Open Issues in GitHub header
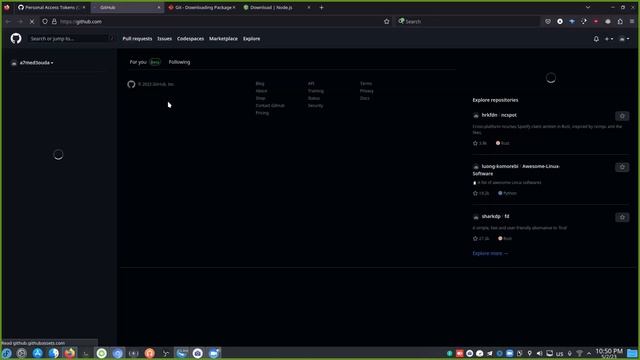The width and height of the screenshot is (640, 360). click(164, 39)
